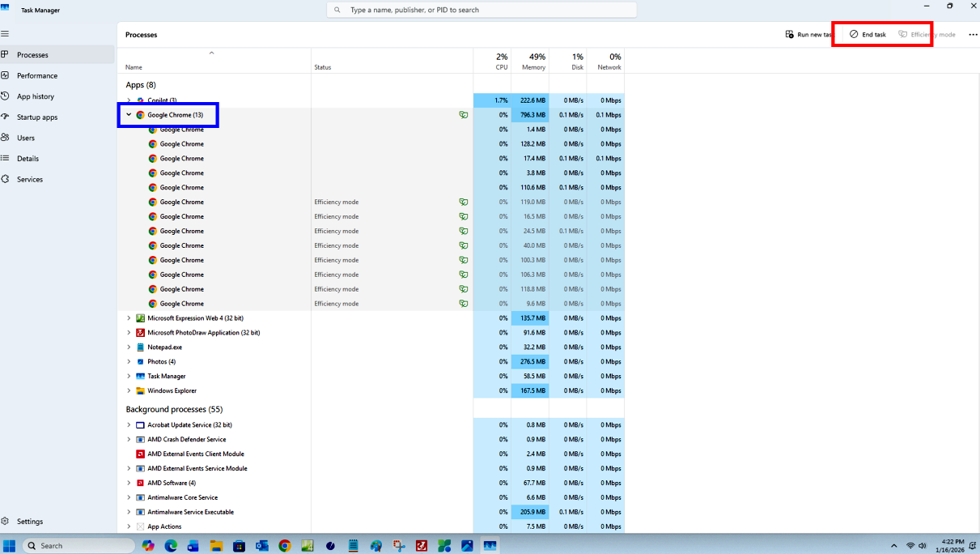Click the Startup apps sidebar icon
This screenshot has height=554, width=980.
[6, 117]
